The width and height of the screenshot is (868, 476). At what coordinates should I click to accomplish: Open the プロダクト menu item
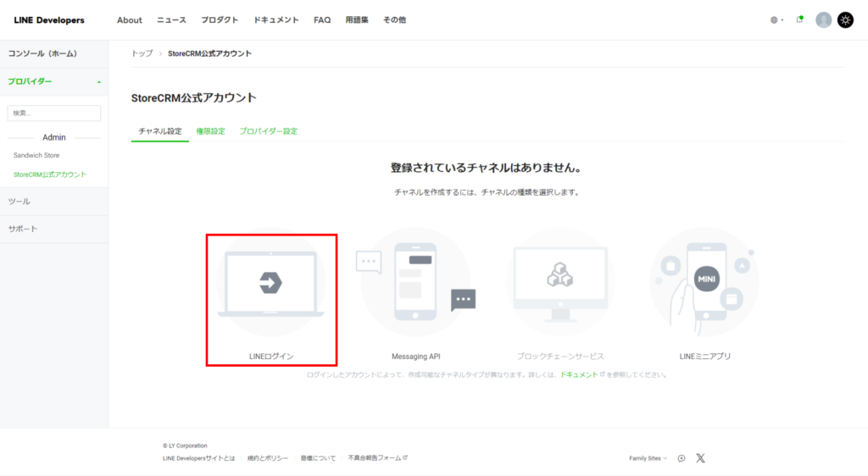tap(220, 19)
